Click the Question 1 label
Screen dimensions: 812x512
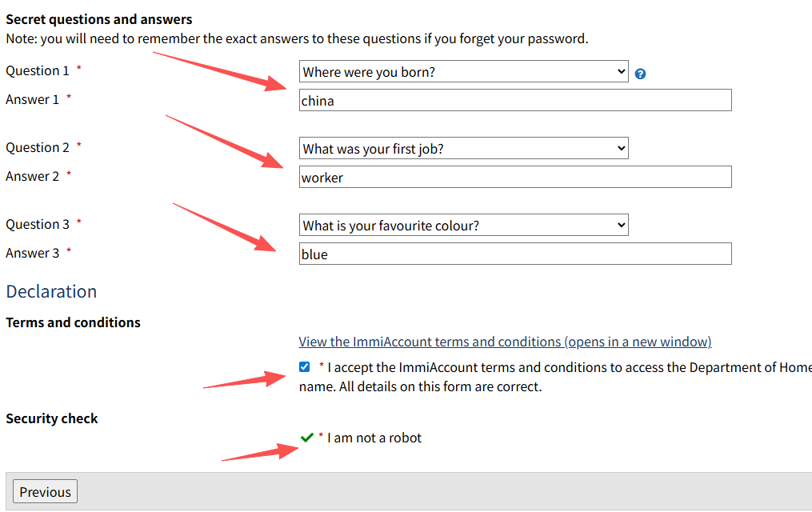click(x=38, y=70)
